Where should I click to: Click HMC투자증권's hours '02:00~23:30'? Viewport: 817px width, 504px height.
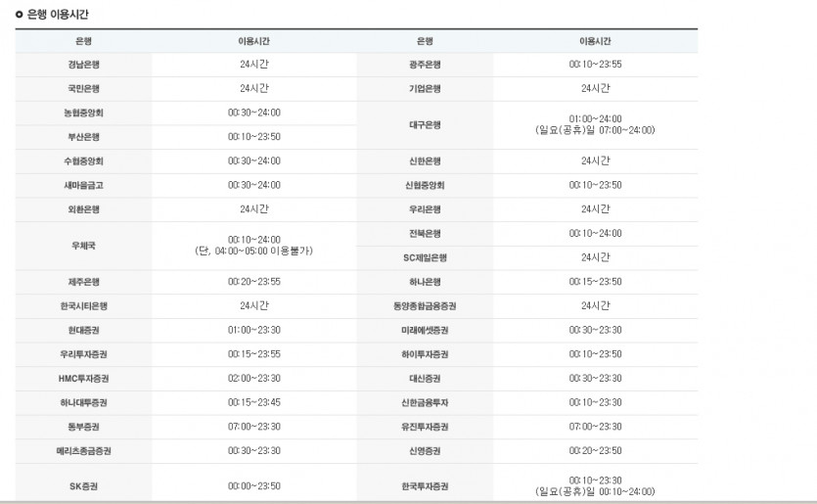coord(253,378)
